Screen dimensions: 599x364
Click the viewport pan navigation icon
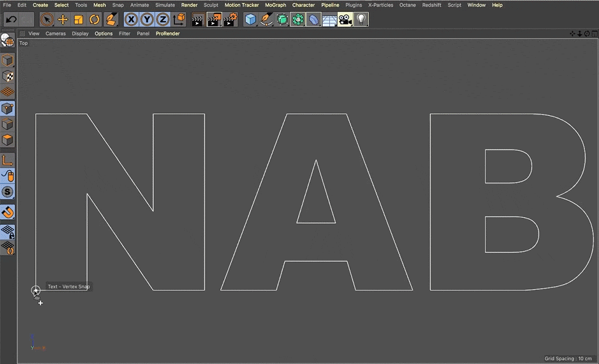[x=572, y=33]
